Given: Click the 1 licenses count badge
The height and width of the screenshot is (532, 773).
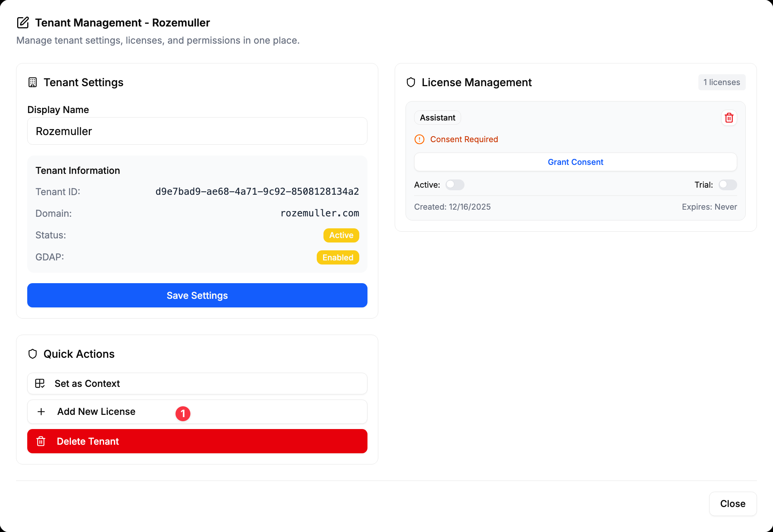Looking at the screenshot, I should point(722,82).
